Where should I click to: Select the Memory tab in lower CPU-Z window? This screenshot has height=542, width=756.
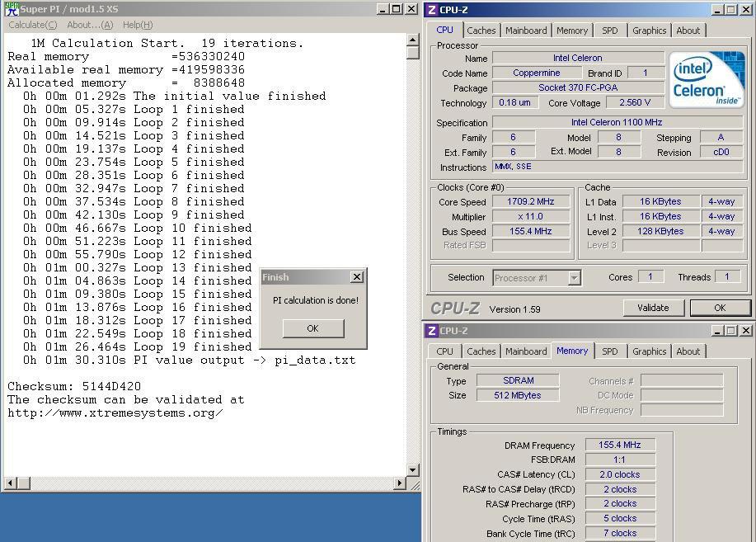572,351
